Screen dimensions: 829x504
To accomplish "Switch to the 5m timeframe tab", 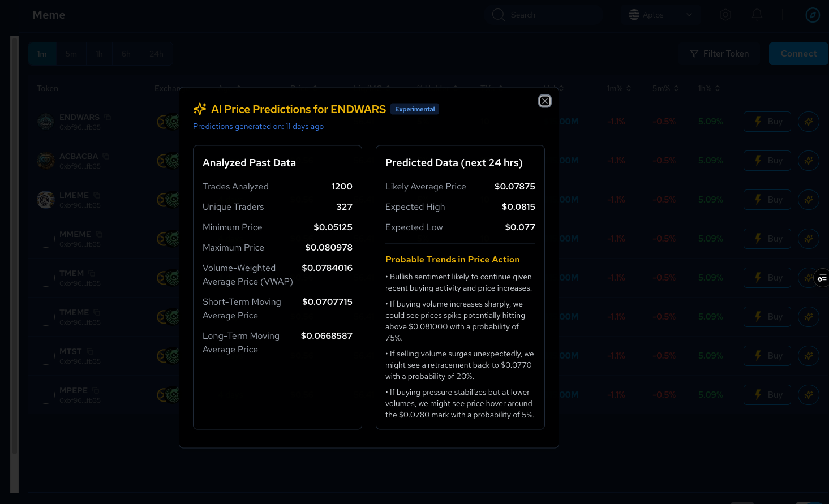I will pyautogui.click(x=71, y=54).
